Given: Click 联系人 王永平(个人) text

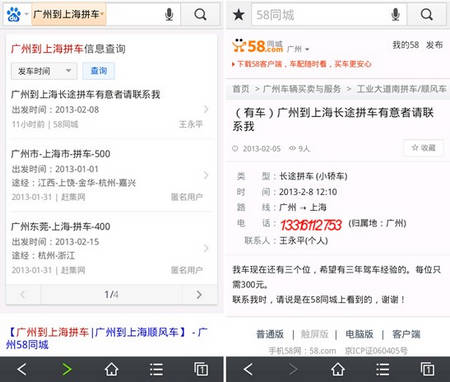Looking at the screenshot, I should pyautogui.click(x=286, y=240).
